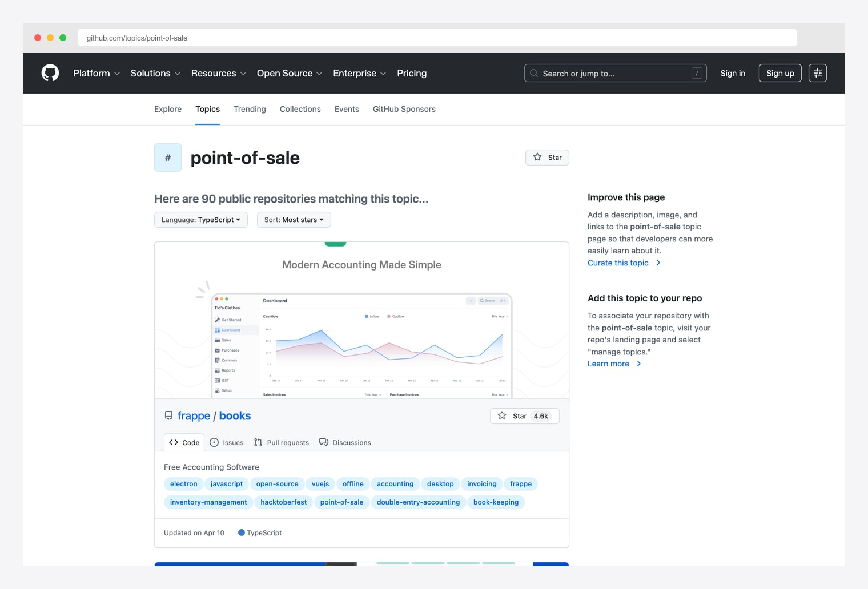Click the Sign in link

coord(733,73)
